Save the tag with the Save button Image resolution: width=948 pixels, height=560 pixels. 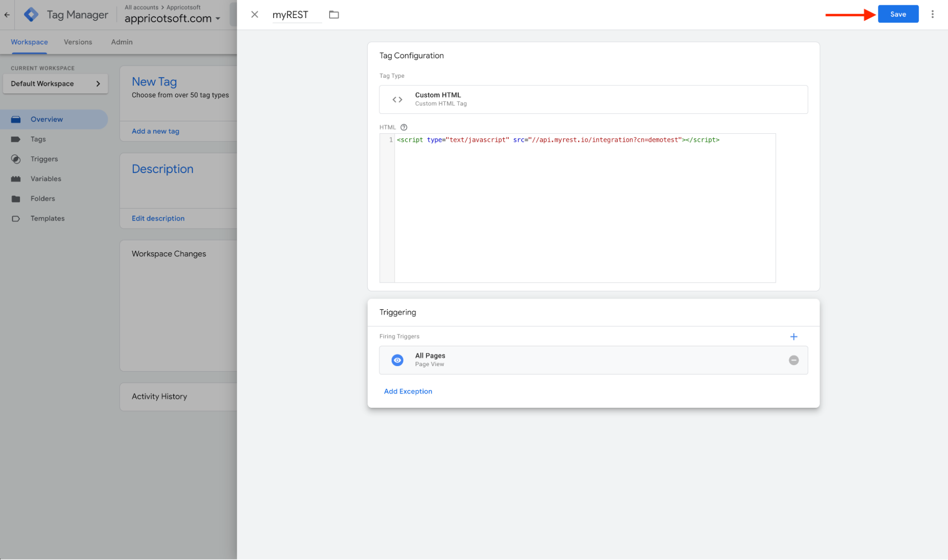pos(898,14)
